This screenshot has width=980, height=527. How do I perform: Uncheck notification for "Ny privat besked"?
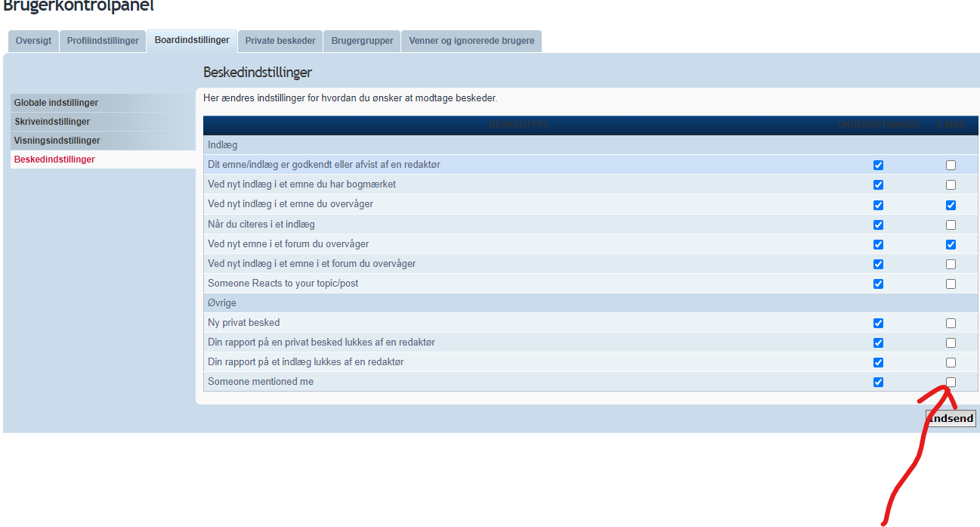coord(878,323)
